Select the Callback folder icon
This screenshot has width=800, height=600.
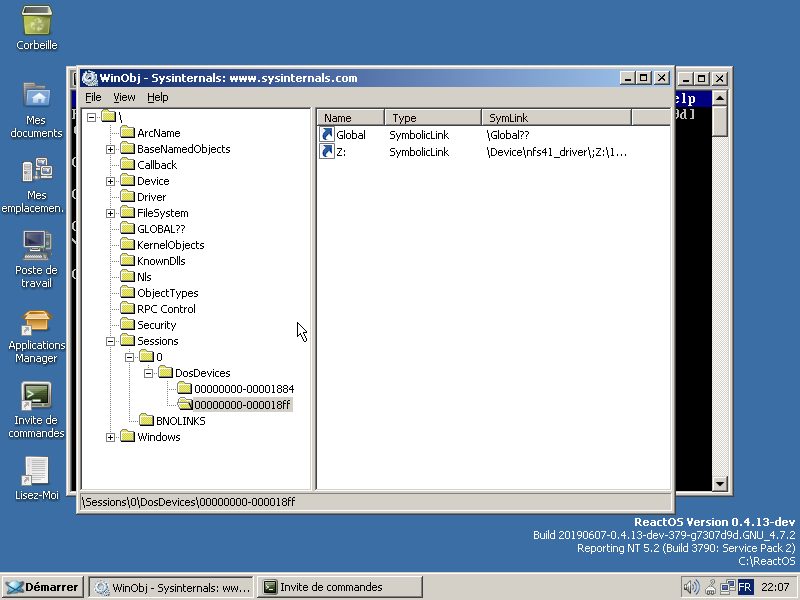(127, 164)
